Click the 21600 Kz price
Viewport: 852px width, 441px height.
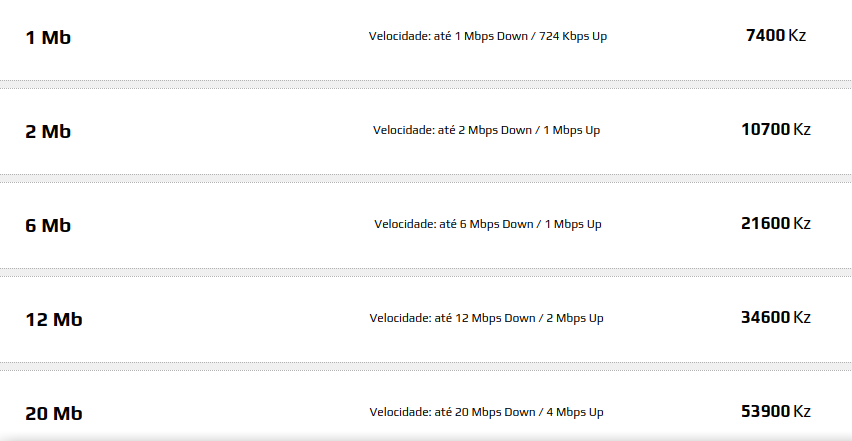tap(776, 223)
